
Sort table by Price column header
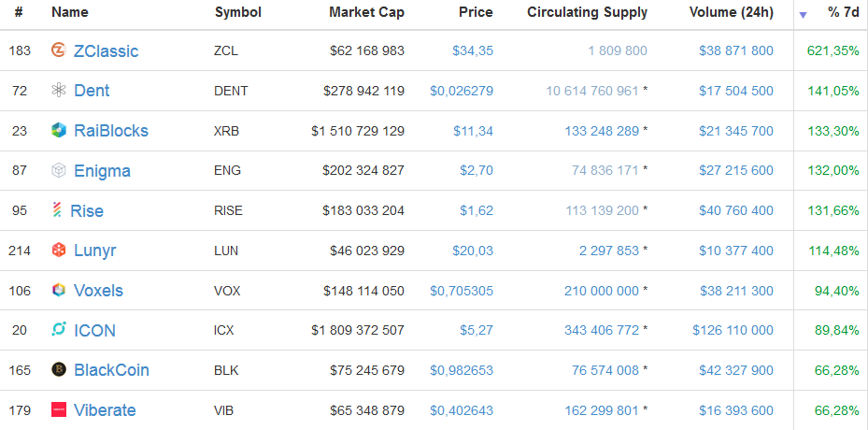pyautogui.click(x=476, y=12)
